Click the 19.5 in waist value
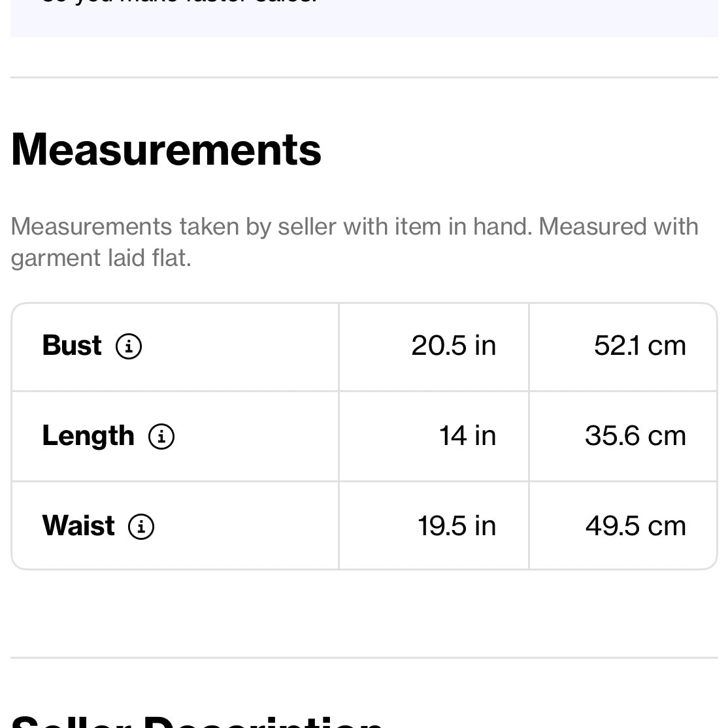 click(457, 526)
